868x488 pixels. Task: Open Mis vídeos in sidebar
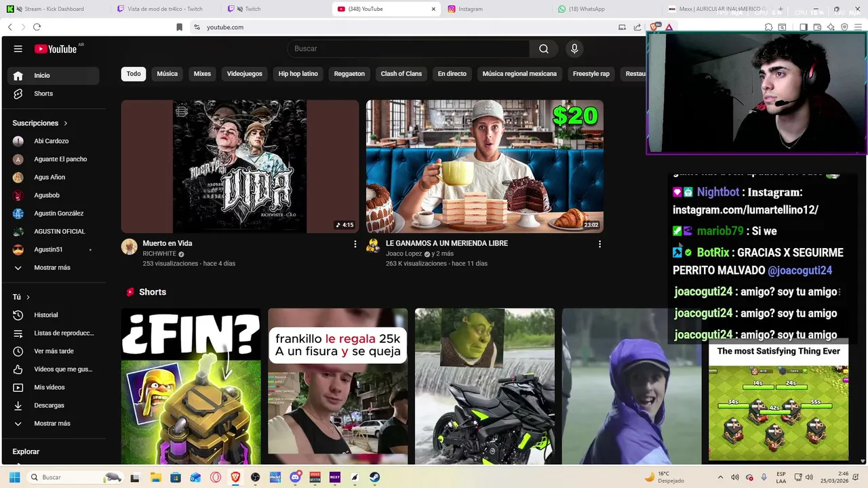click(53, 387)
